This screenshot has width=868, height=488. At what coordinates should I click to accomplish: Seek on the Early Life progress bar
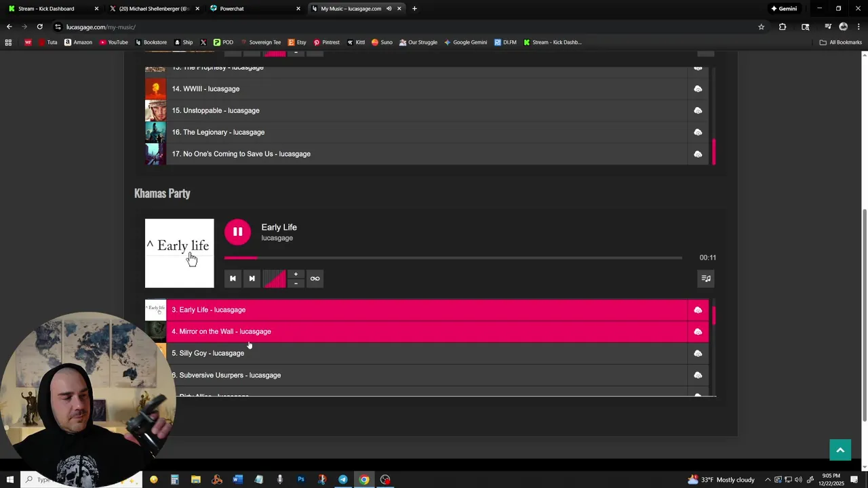coord(453,258)
